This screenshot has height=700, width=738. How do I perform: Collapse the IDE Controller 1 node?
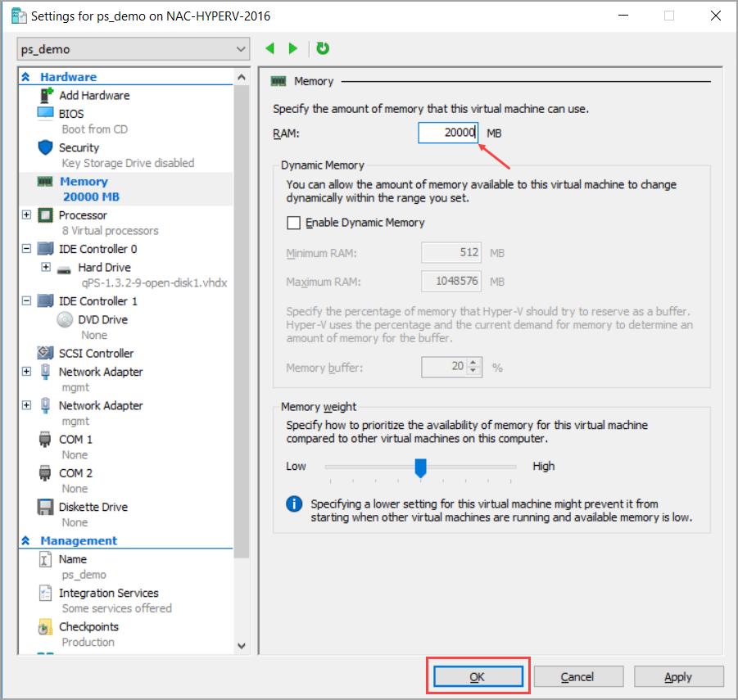click(x=26, y=300)
